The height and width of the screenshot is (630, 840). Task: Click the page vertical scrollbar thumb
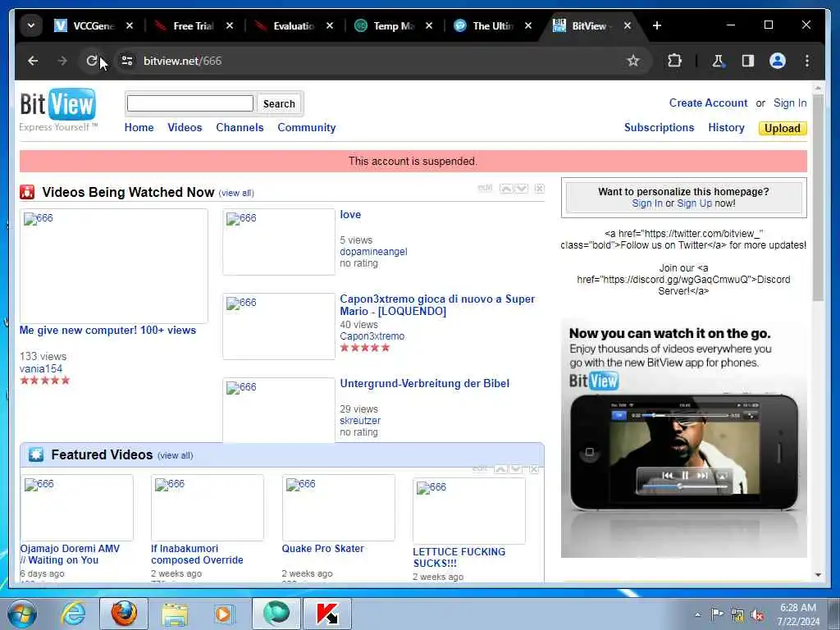[x=818, y=199]
